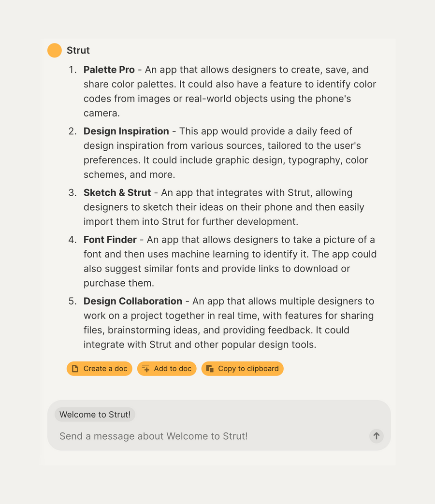Click the Sketch & Strut heading
Viewport: 435px width, 504px height.
coord(116,192)
